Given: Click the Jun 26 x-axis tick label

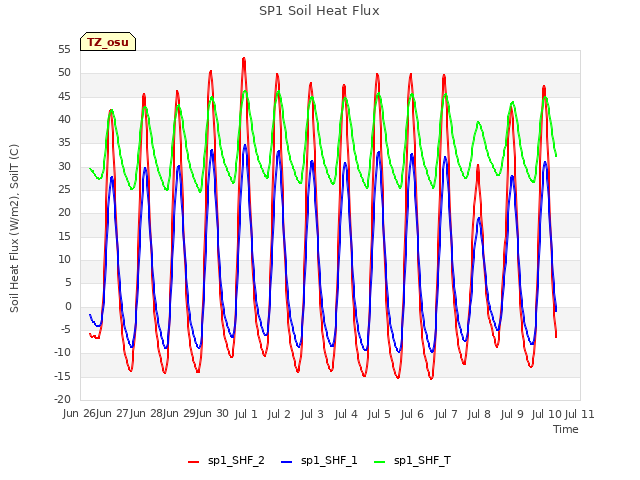Looking at the screenshot, I should coord(79,413).
